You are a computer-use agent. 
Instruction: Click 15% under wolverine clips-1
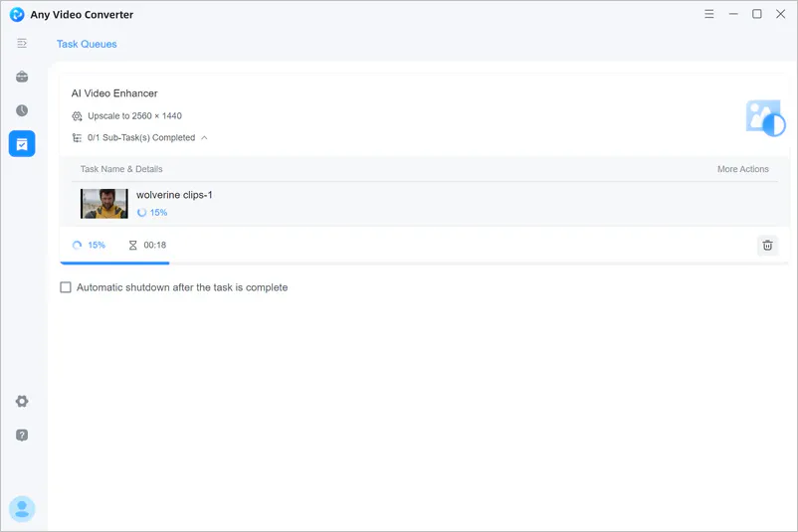tap(158, 213)
